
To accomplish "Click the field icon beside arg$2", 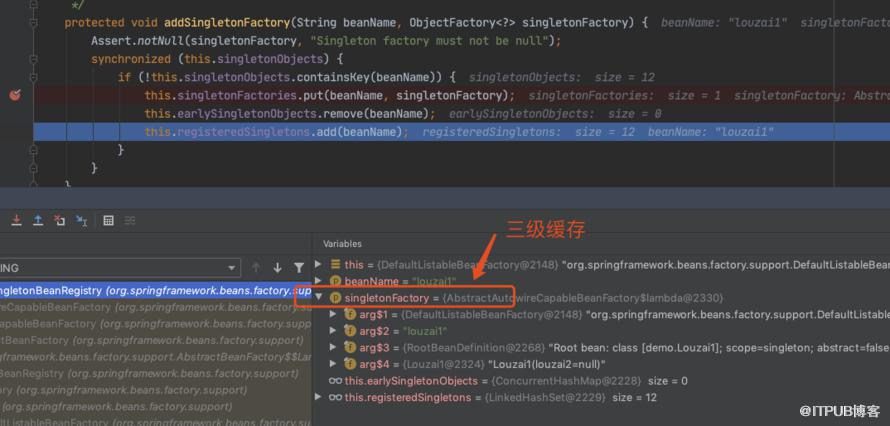I will pyautogui.click(x=350, y=331).
